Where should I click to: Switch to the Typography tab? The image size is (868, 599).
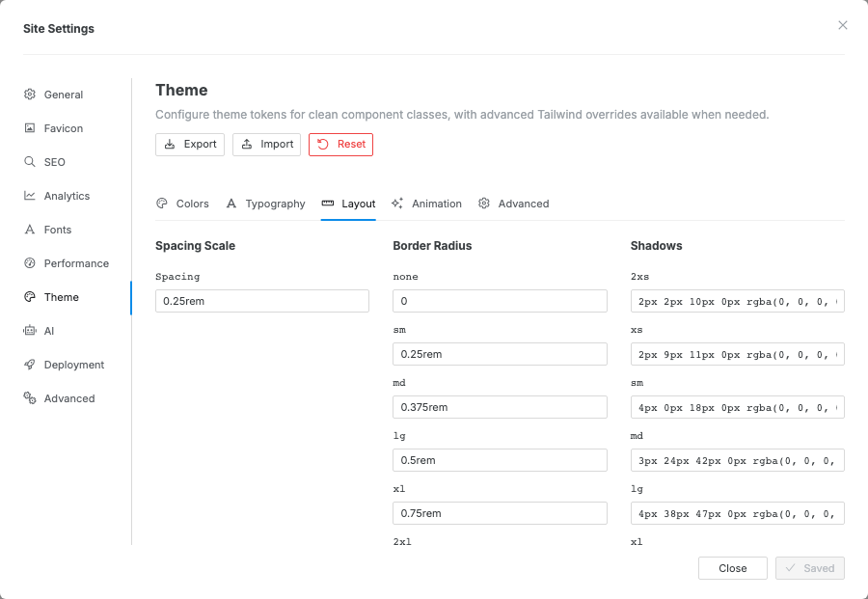[x=265, y=204]
